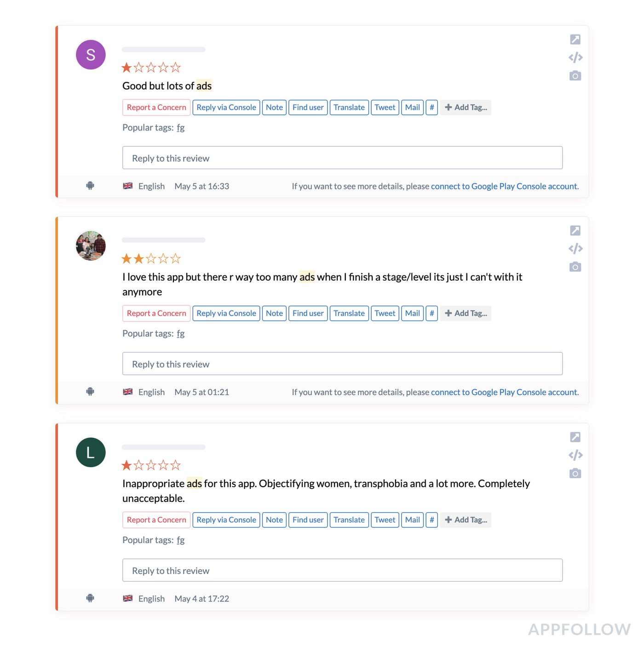Report a Concern on 'Good but lots of ads'

(x=156, y=108)
